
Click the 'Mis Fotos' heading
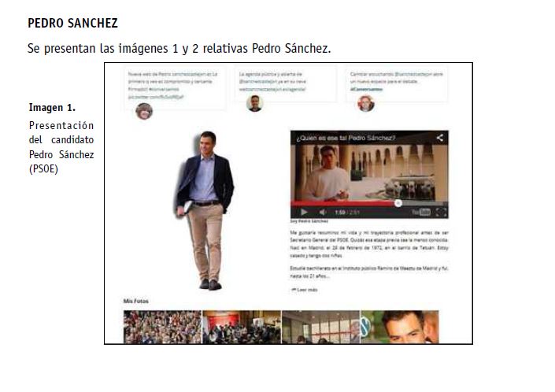(136, 301)
